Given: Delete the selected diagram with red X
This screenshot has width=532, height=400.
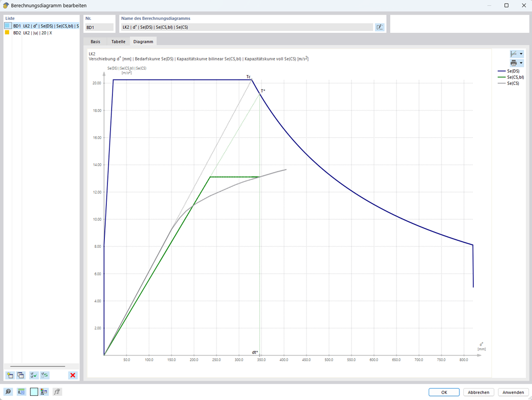Looking at the screenshot, I should pos(73,375).
